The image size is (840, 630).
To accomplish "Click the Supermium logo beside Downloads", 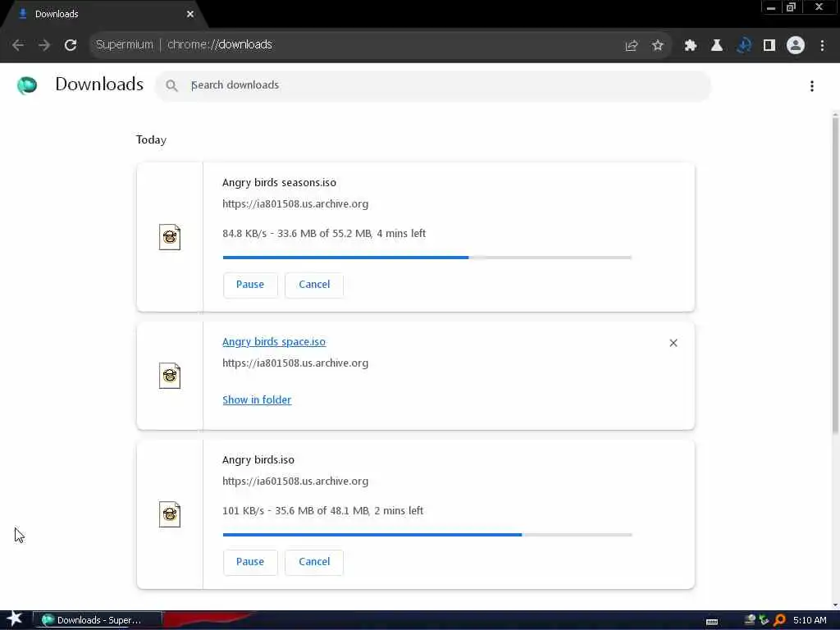I will click(x=27, y=84).
